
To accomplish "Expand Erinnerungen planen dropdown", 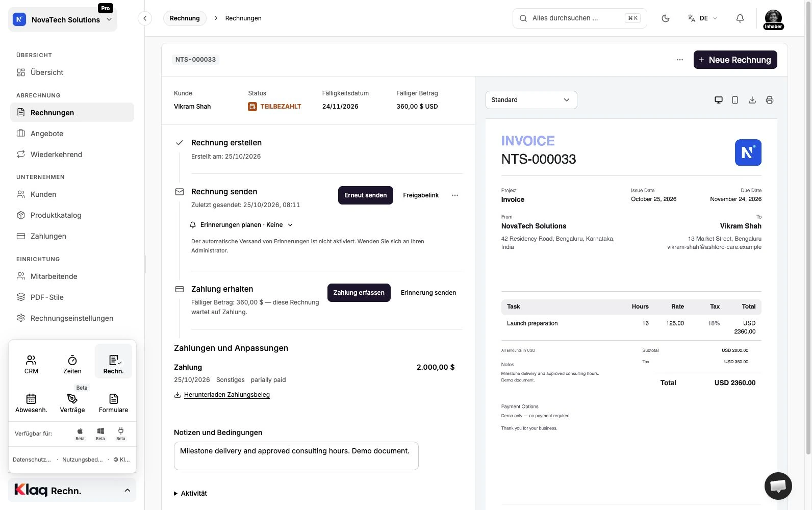I will [241, 225].
